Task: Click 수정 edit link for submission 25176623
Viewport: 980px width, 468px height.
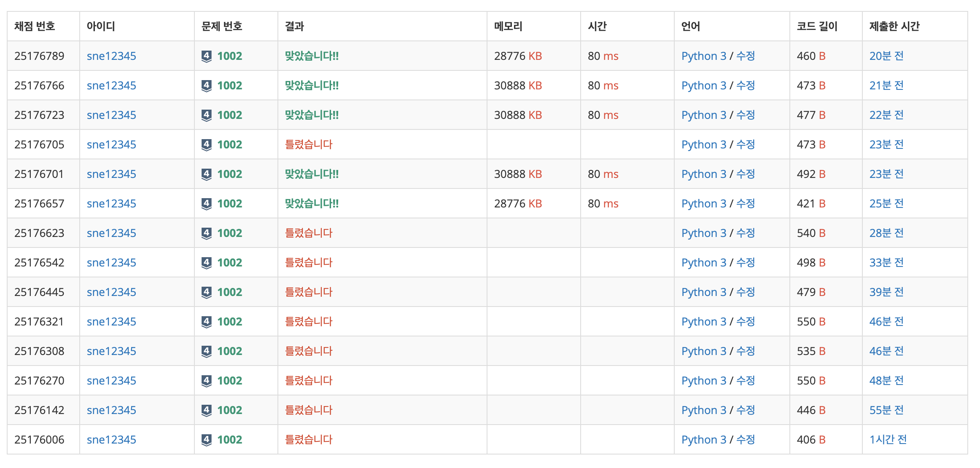Action: click(745, 233)
